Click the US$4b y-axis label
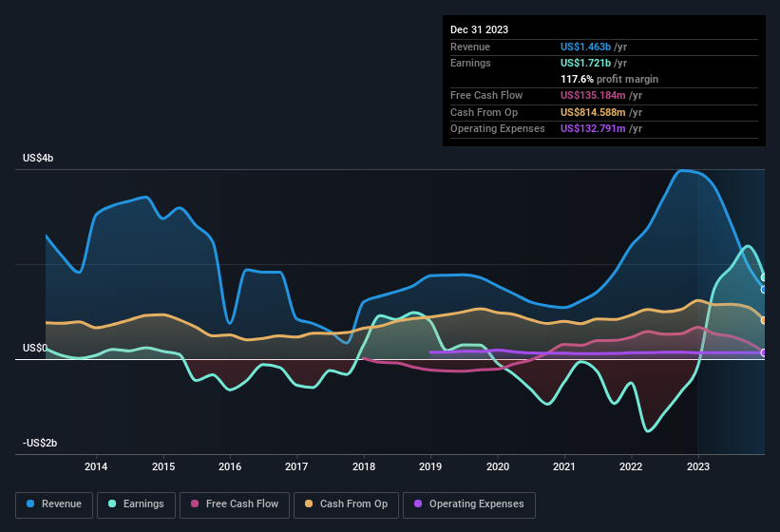The height and width of the screenshot is (532, 780). (x=38, y=158)
